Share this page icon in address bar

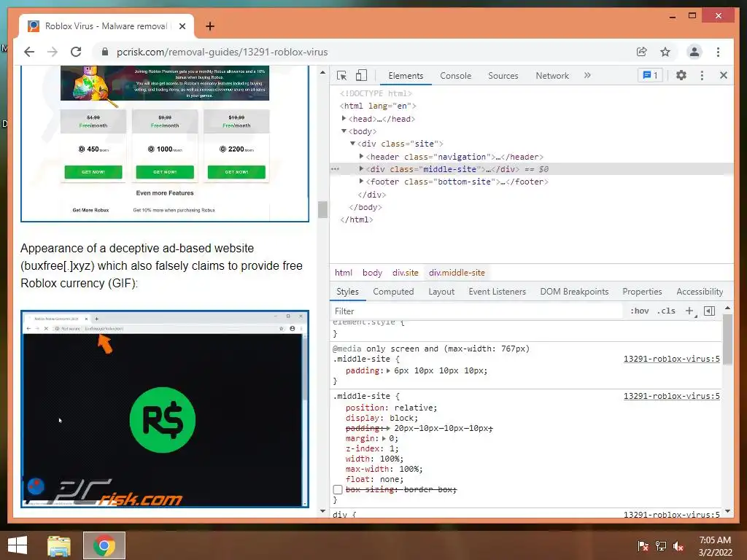tap(642, 52)
